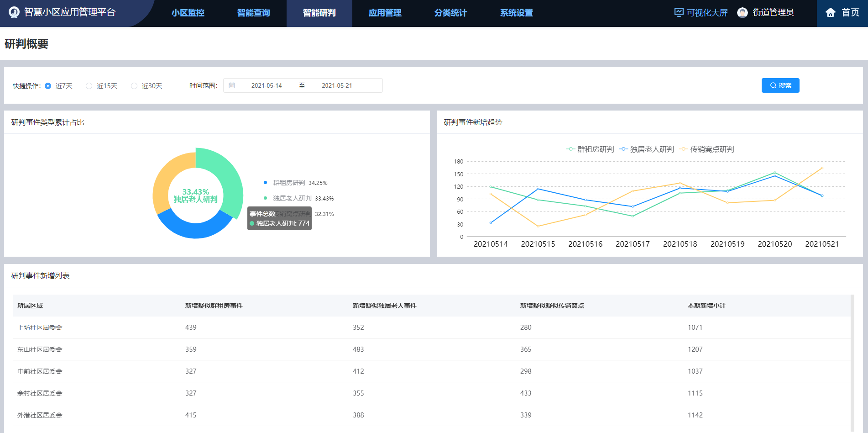Toggle 群租房研判 series in line chart legend
Image resolution: width=868 pixels, height=433 pixels.
(x=591, y=149)
